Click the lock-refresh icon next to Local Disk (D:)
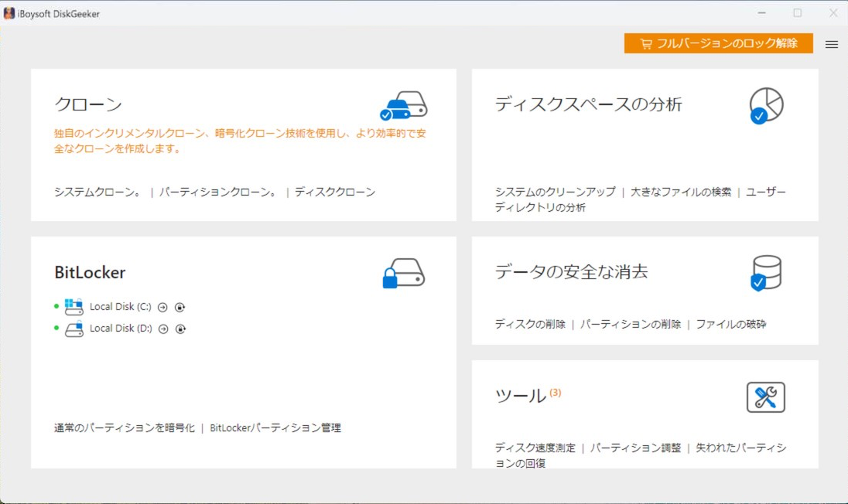This screenshot has height=504, width=848. 180,329
